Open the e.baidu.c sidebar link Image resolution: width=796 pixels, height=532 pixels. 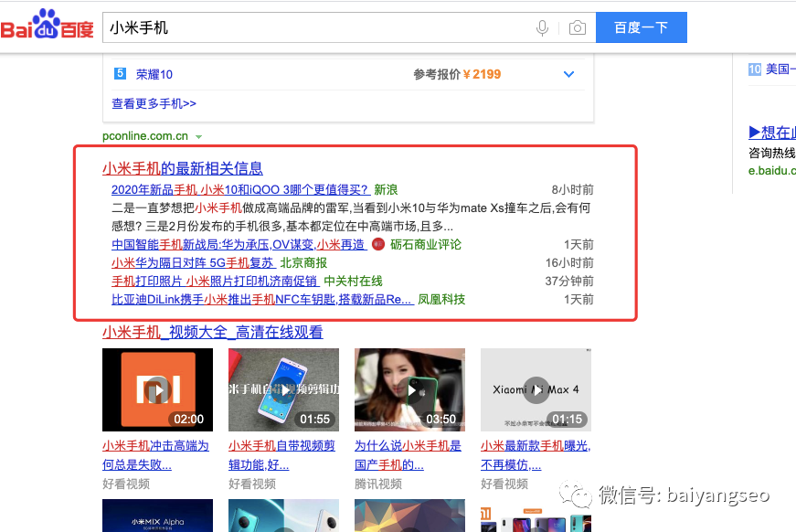pyautogui.click(x=772, y=171)
